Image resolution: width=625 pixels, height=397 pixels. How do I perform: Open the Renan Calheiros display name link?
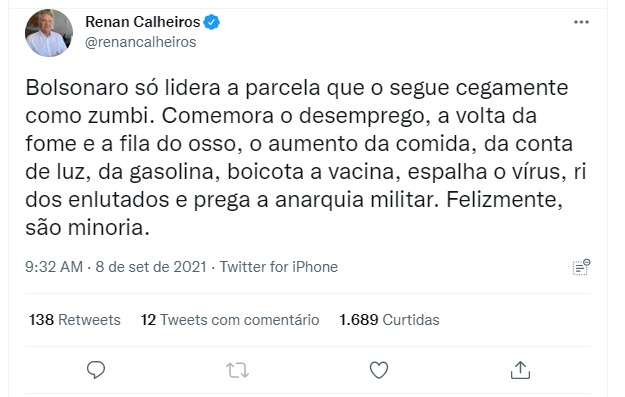(x=143, y=22)
